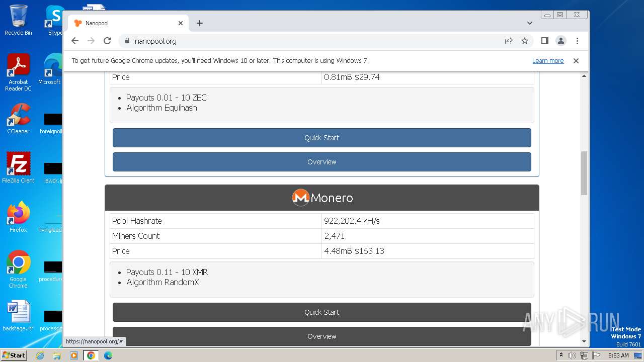Show hidden system tray icons
Viewport: 644px width, 362px height.
[x=561, y=355]
